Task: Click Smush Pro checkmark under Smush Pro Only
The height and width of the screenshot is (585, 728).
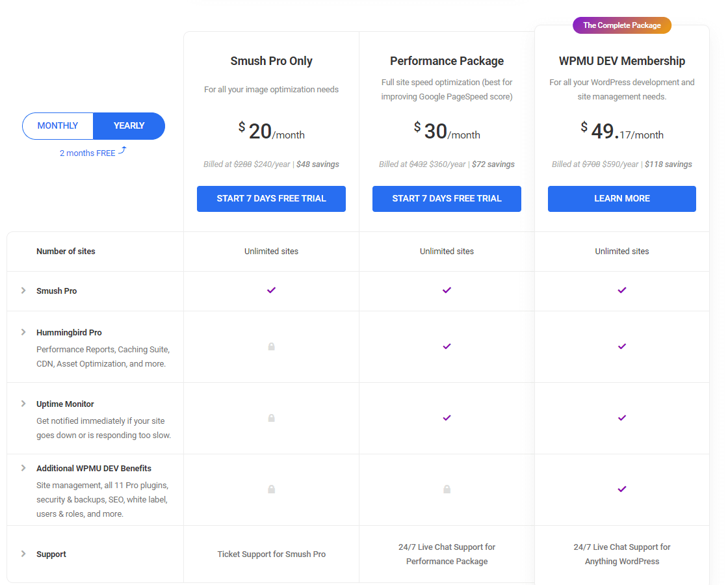Action: (272, 290)
